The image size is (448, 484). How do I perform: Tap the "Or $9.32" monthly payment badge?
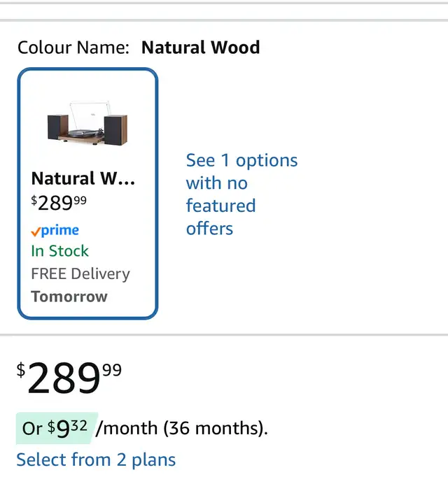(x=56, y=427)
